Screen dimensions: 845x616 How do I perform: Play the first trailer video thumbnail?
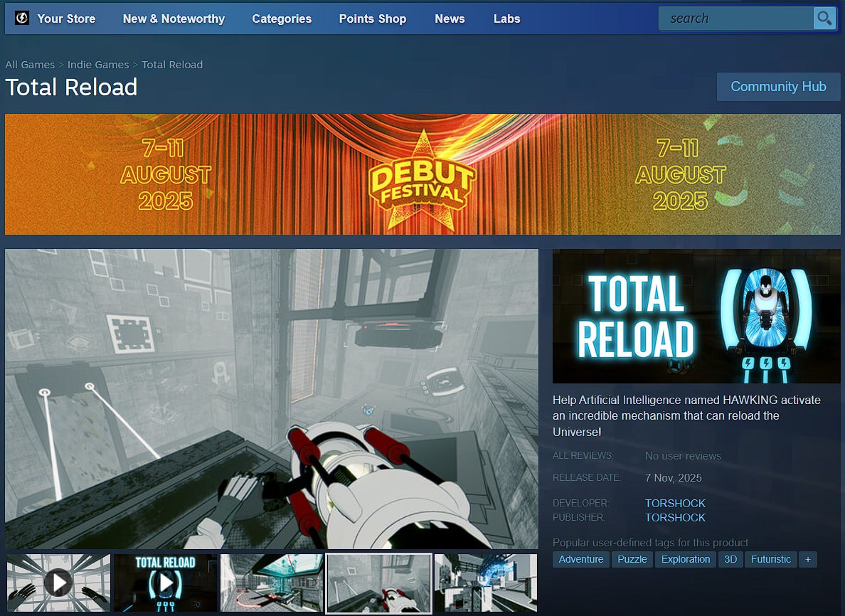(x=58, y=583)
